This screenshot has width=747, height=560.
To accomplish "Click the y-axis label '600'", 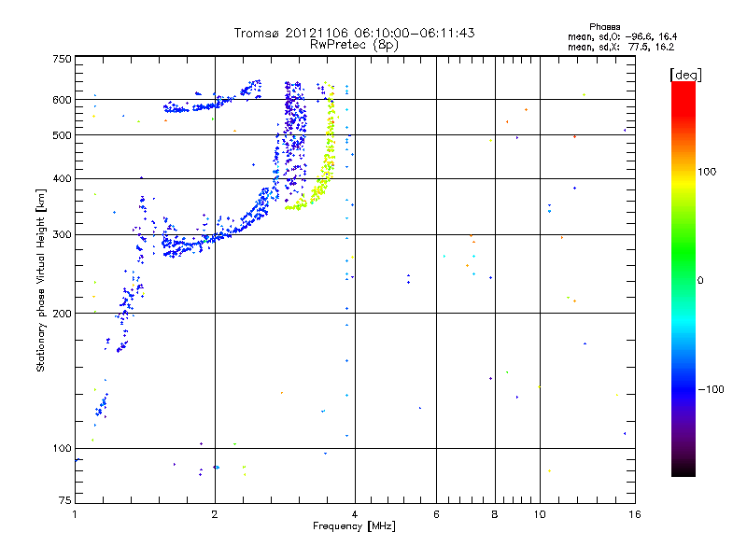I will [62, 100].
